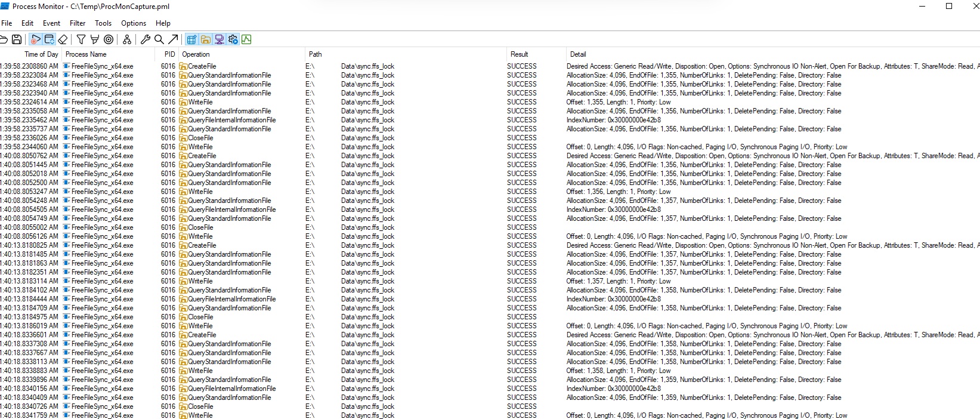
Task: Select the CloseFile row at 1:40:18.8340726
Action: tap(490, 406)
